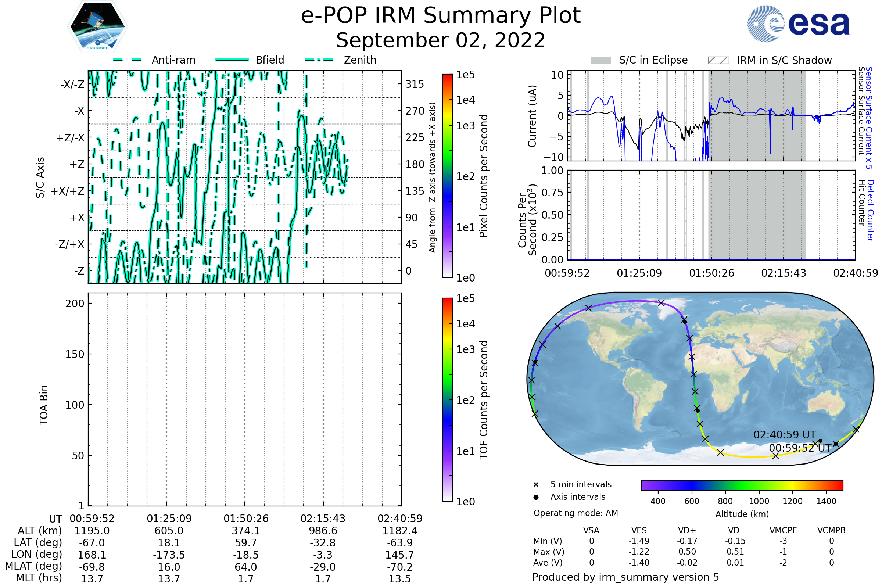Viewport: 882px width, 588px height.
Task: Click the TOF Counts per Second colorbar
Action: [x=447, y=399]
